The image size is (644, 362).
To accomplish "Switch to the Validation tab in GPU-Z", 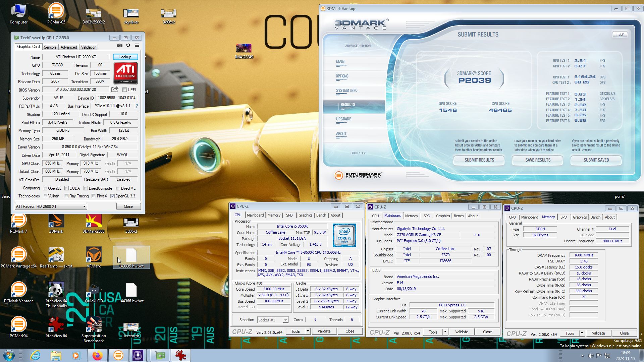I will tap(89, 47).
